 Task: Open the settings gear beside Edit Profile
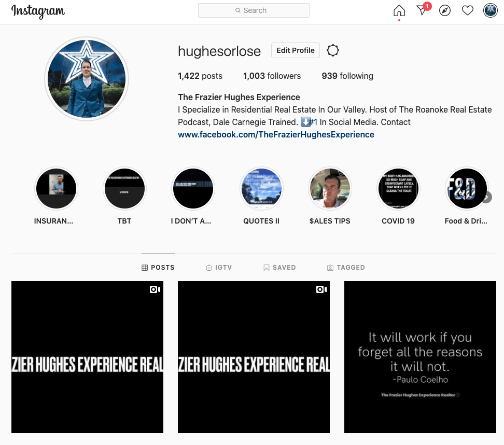point(333,50)
